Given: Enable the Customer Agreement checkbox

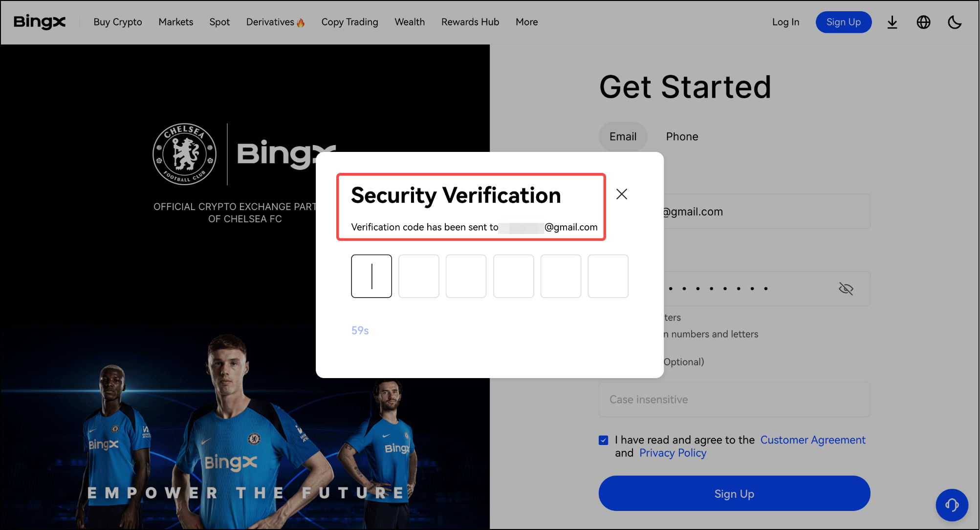Looking at the screenshot, I should point(603,440).
